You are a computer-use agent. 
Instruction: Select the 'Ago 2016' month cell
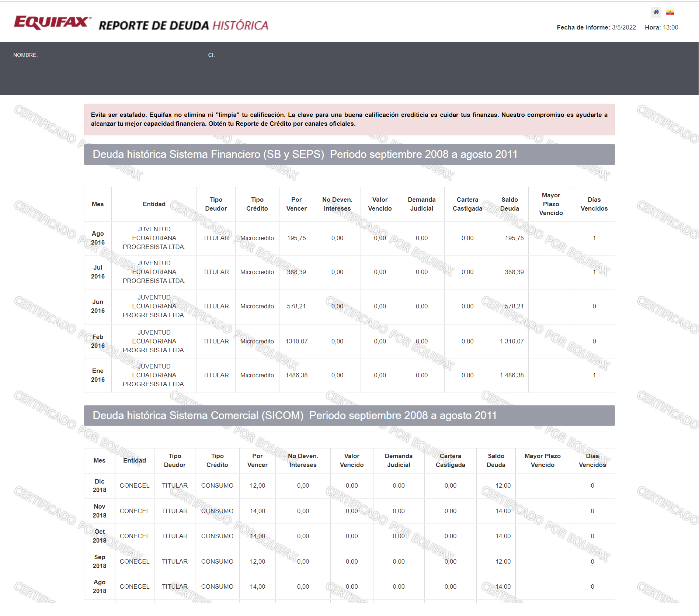(x=98, y=238)
